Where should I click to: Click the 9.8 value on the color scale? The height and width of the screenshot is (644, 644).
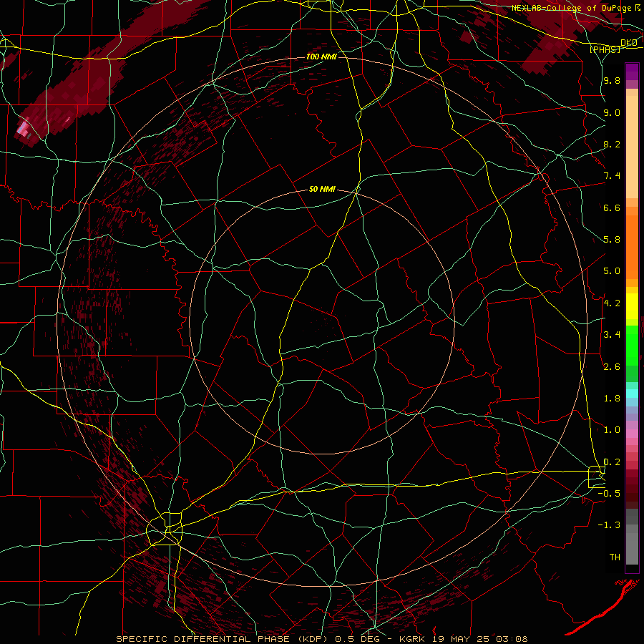point(612,80)
